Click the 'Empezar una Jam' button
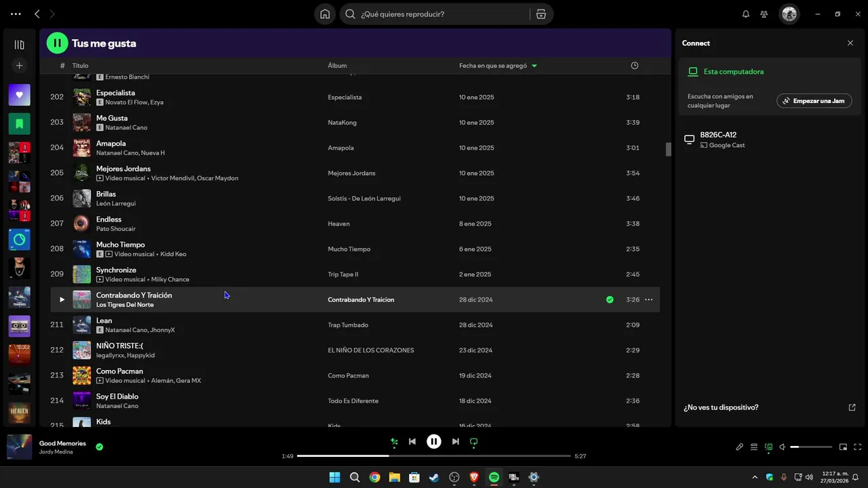868x488 pixels. click(814, 101)
